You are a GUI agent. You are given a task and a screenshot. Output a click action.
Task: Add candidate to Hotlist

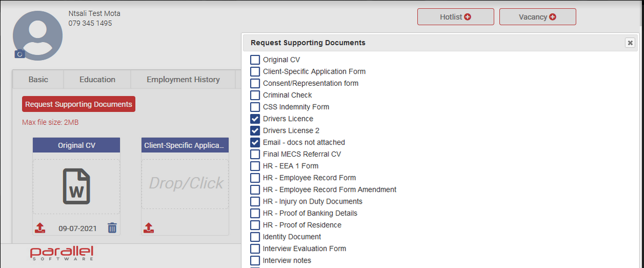tap(456, 17)
